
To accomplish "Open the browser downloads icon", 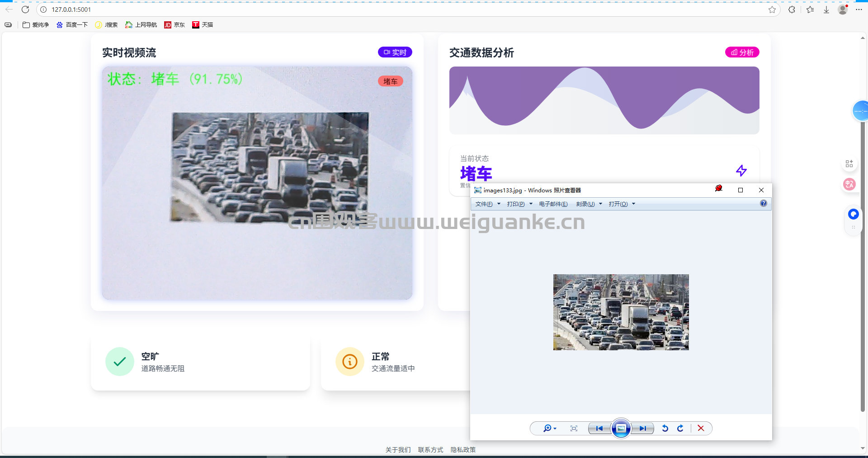I will point(826,10).
